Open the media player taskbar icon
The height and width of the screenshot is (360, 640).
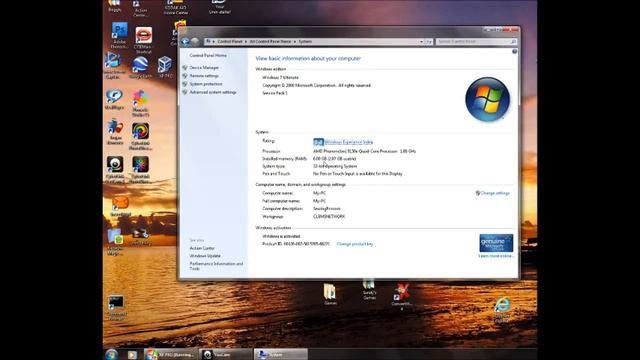[132, 355]
